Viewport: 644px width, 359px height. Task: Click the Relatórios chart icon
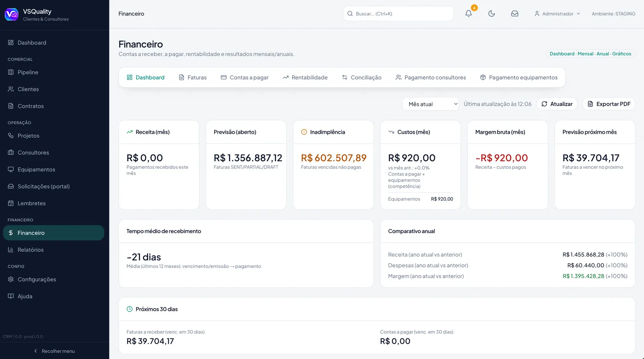(11, 250)
